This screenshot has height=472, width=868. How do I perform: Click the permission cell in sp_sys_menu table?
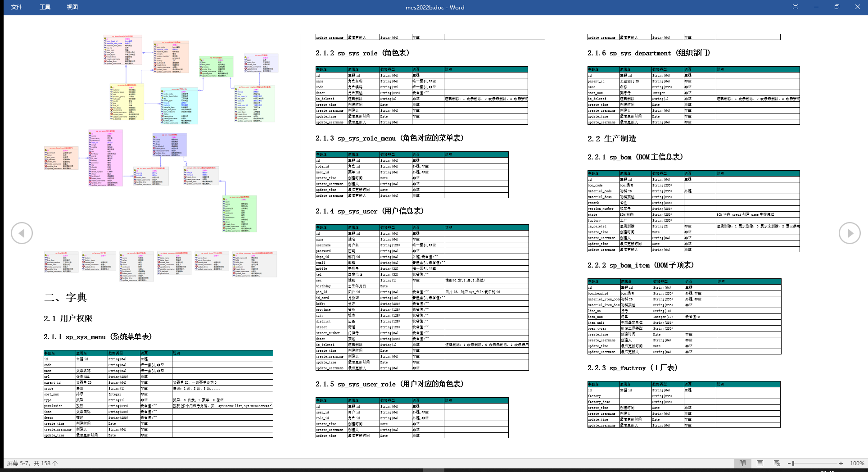click(59, 406)
